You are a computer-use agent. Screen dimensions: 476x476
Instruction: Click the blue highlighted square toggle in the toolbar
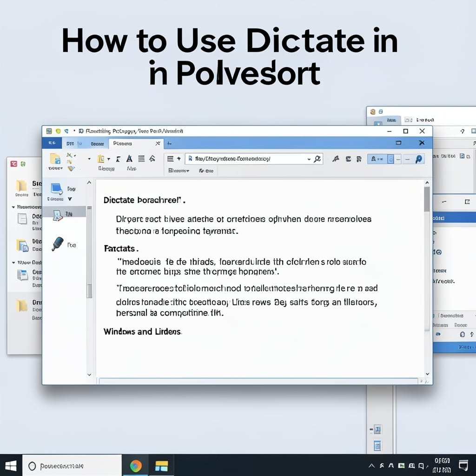coord(390,159)
